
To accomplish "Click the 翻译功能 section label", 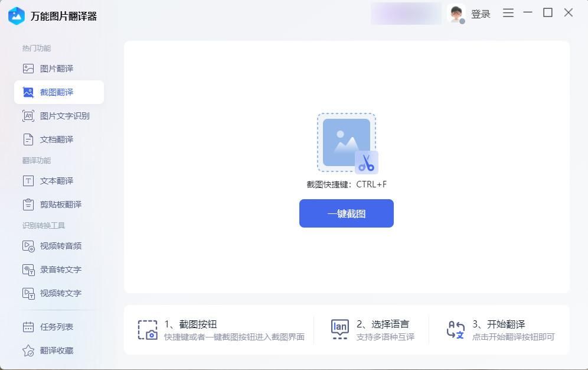I will [x=37, y=161].
